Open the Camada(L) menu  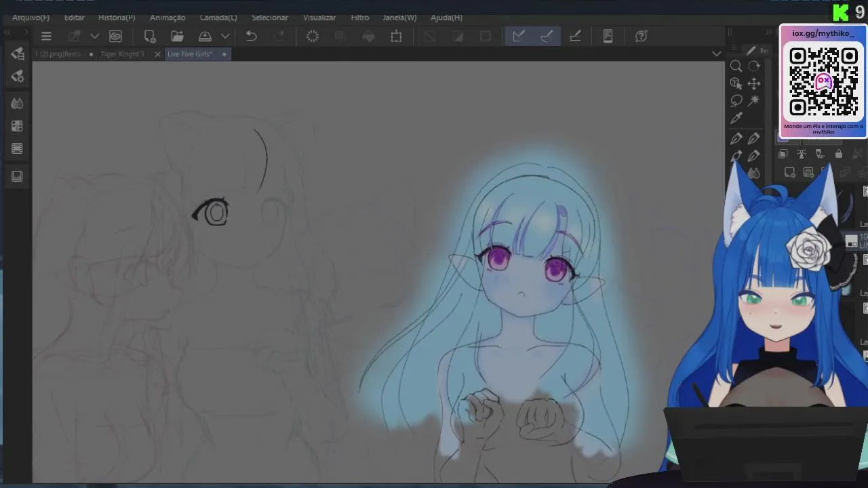(218, 18)
